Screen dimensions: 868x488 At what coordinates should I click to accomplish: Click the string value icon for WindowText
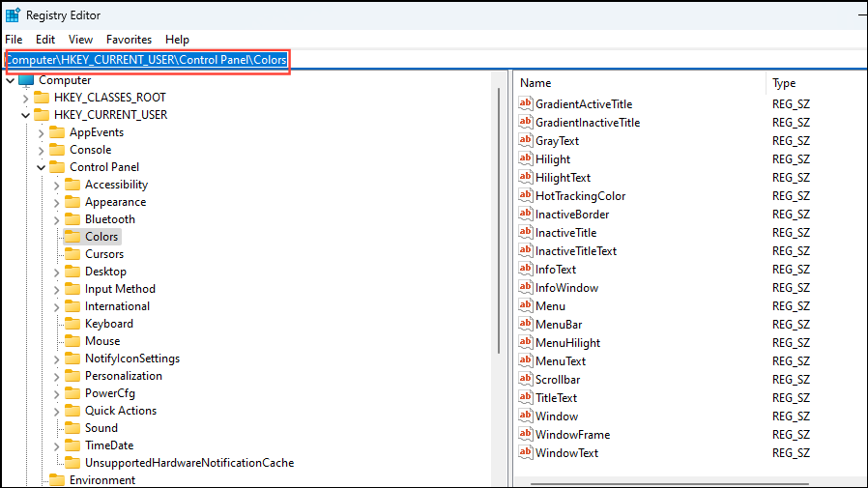(525, 452)
